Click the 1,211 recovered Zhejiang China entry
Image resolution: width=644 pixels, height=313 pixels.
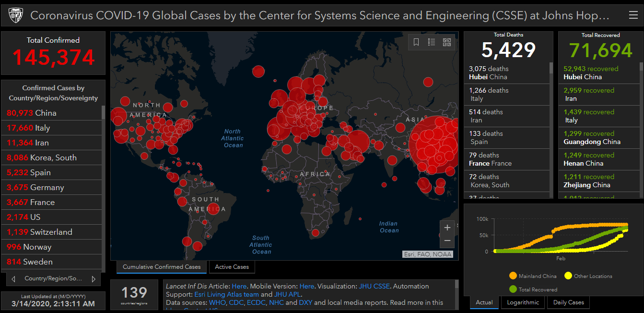point(599,181)
